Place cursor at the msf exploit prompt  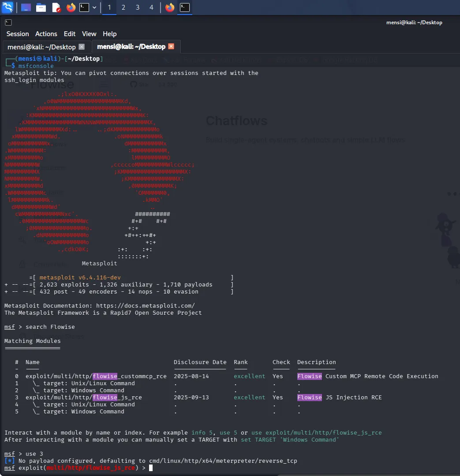tap(151, 468)
